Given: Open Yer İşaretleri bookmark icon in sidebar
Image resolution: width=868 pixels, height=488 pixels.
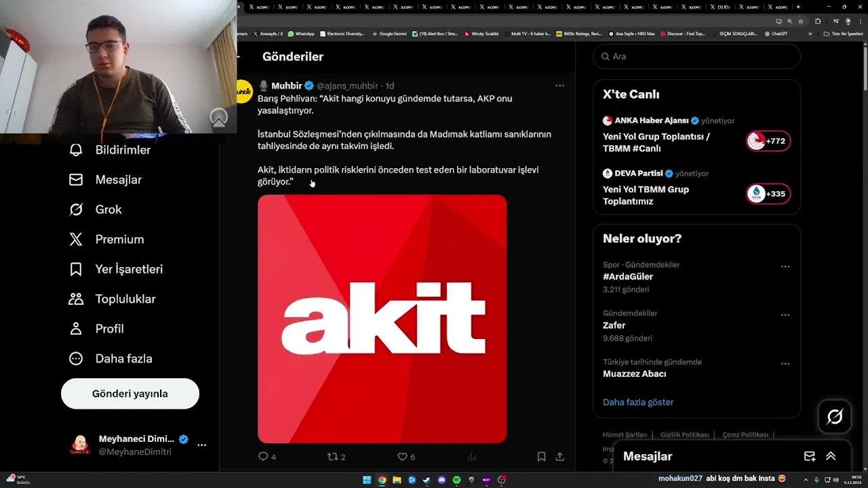Looking at the screenshot, I should pyautogui.click(x=76, y=269).
